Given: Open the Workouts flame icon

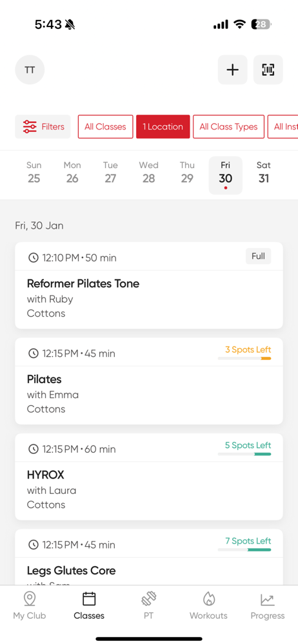Looking at the screenshot, I should (x=208, y=605).
